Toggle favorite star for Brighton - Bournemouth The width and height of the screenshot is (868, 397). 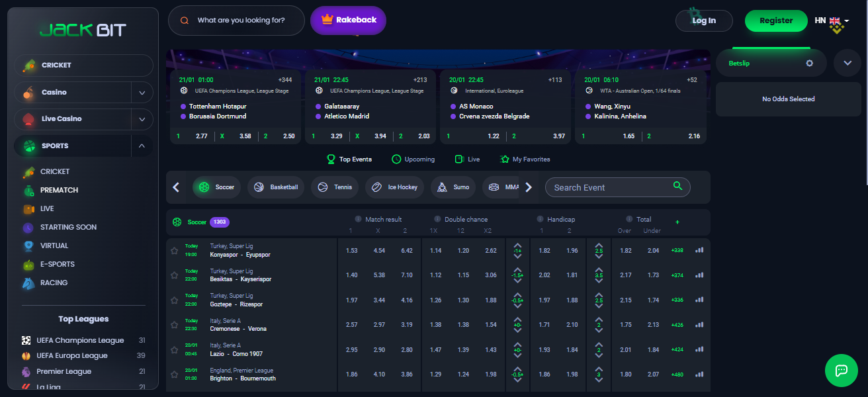175,375
